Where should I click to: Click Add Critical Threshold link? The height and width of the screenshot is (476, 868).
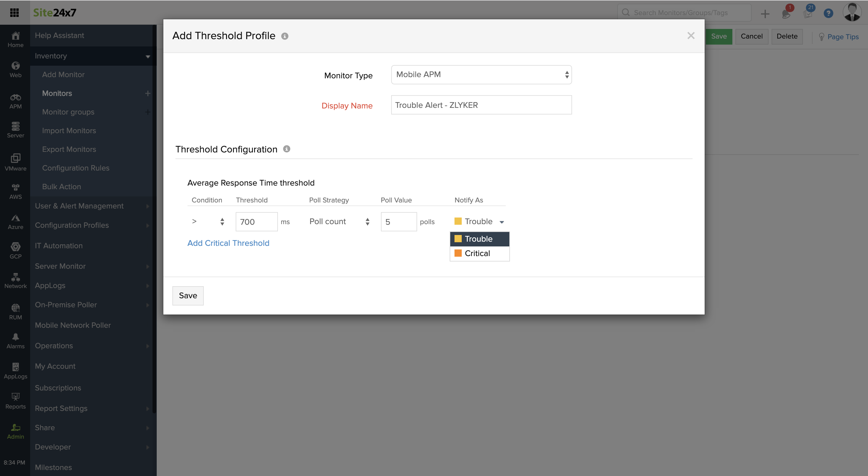pyautogui.click(x=228, y=243)
